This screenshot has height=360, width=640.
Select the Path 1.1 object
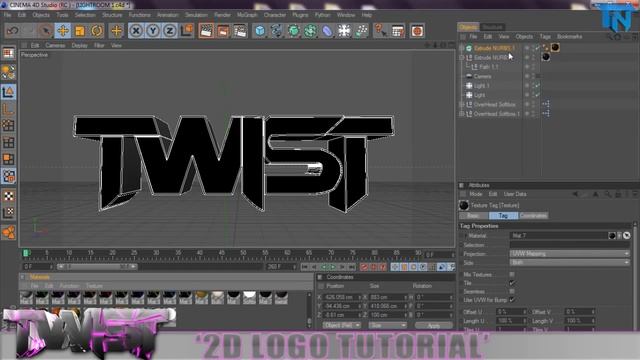[x=489, y=67]
